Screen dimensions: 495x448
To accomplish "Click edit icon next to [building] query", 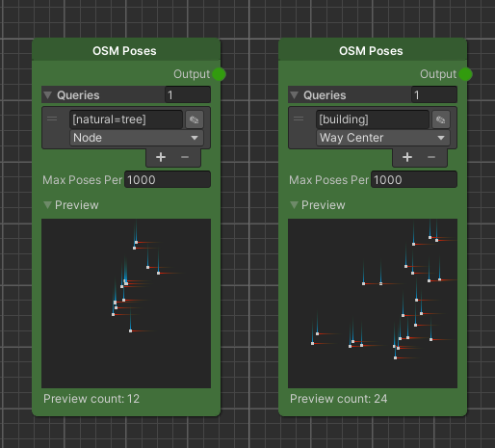I will tap(441, 119).
